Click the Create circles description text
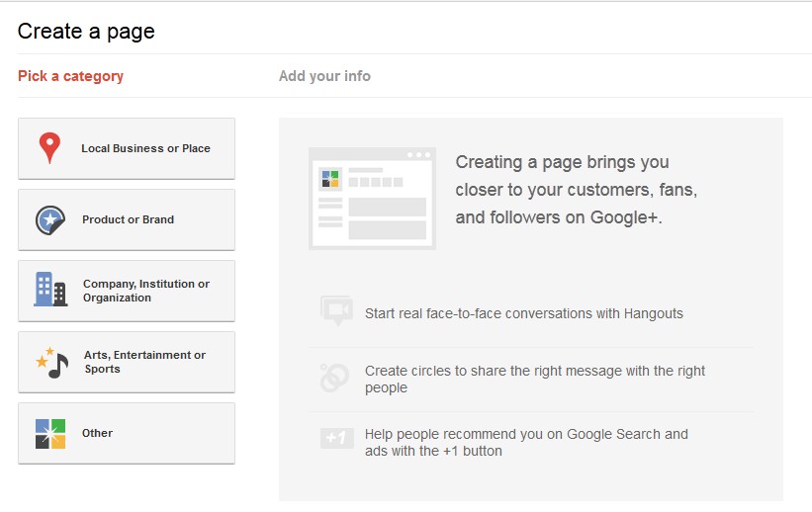Image resolution: width=812 pixels, height=512 pixels. [x=535, y=380]
